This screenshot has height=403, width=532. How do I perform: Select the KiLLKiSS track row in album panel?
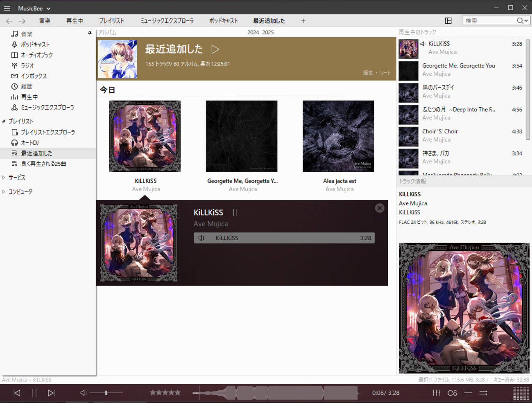pos(284,238)
